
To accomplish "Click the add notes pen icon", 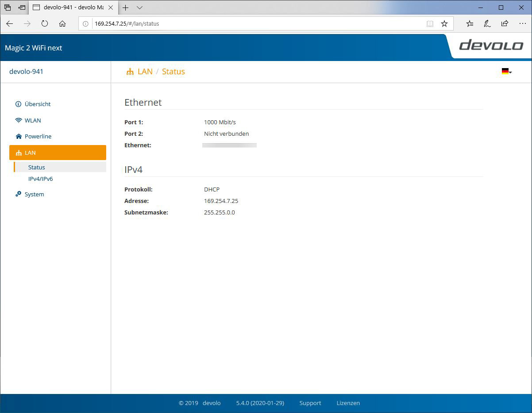I will (x=487, y=24).
